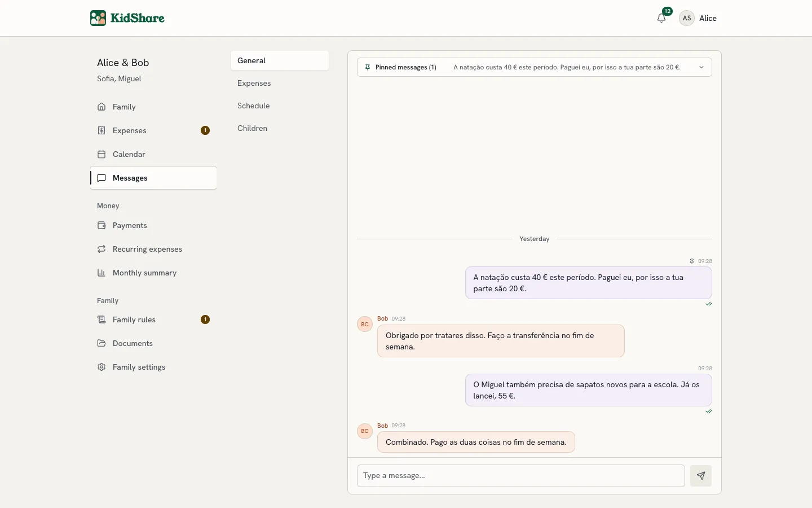Open the notifications bell
Screen dimensions: 812x508
661,18
